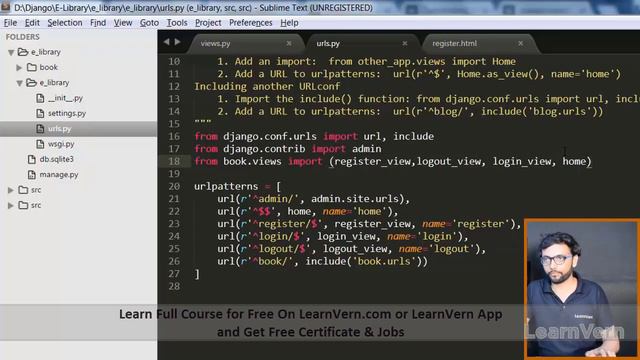Open the File menu
The width and height of the screenshot is (640, 360).
click(x=10, y=23)
